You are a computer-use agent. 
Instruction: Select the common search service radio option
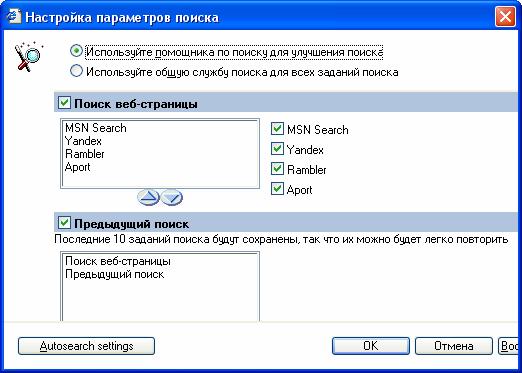point(76,71)
